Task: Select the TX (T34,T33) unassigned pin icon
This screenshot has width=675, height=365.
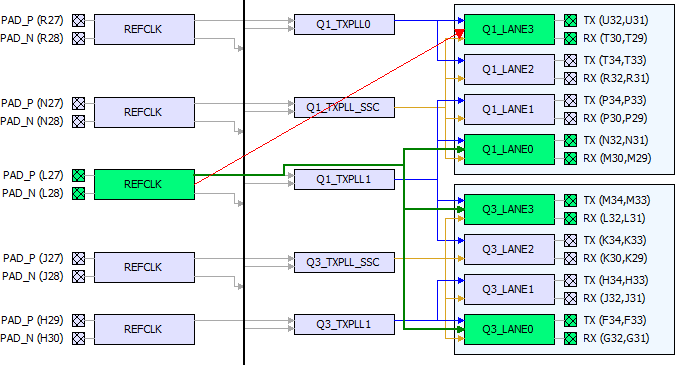Action: (x=570, y=60)
